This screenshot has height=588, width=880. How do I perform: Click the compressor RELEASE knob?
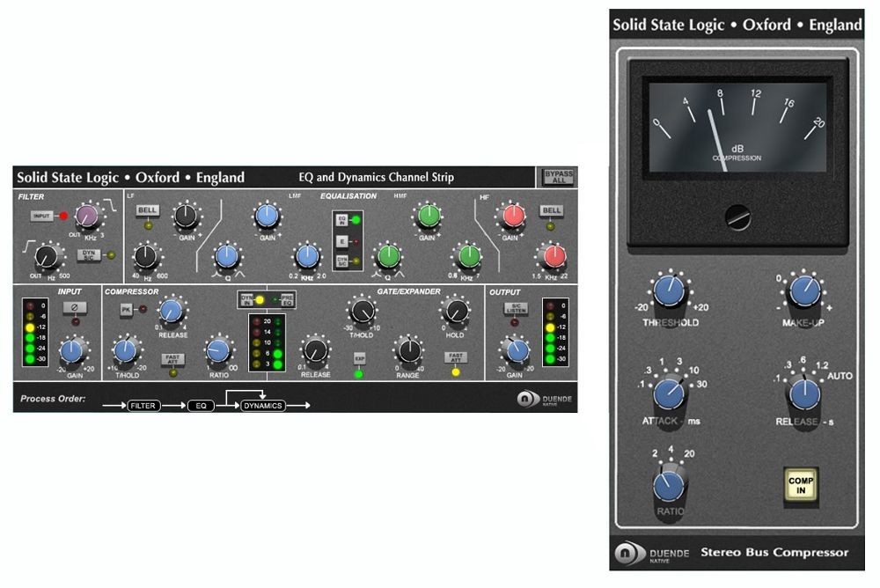tap(172, 311)
